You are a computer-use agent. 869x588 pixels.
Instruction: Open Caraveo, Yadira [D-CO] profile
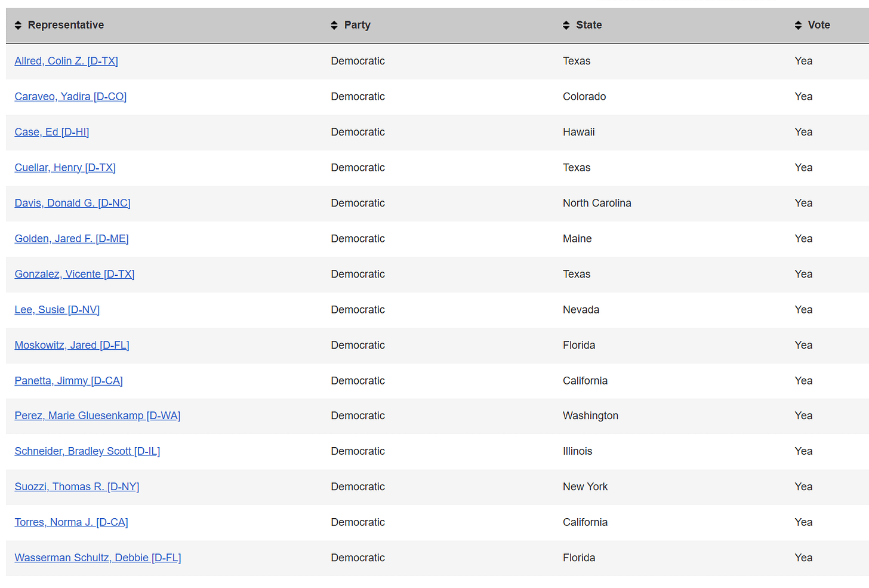[x=70, y=97]
